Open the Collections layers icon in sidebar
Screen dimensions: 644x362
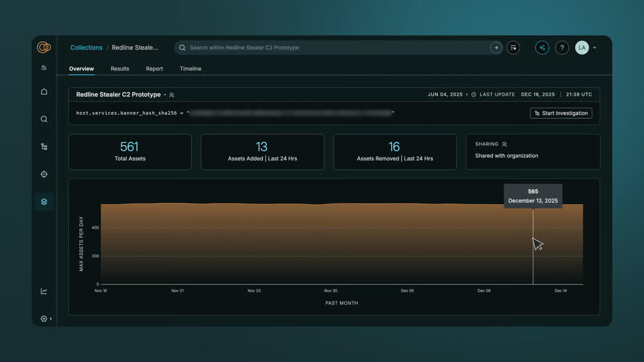click(44, 202)
